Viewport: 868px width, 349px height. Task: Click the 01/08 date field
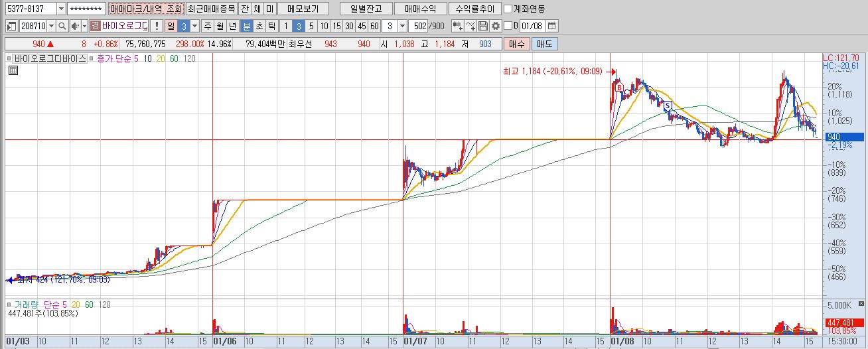[533, 26]
